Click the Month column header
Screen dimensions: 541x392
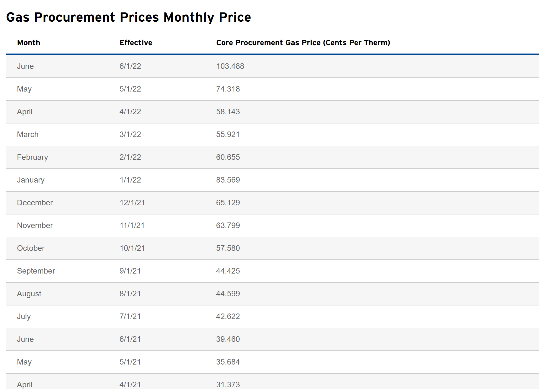29,43
